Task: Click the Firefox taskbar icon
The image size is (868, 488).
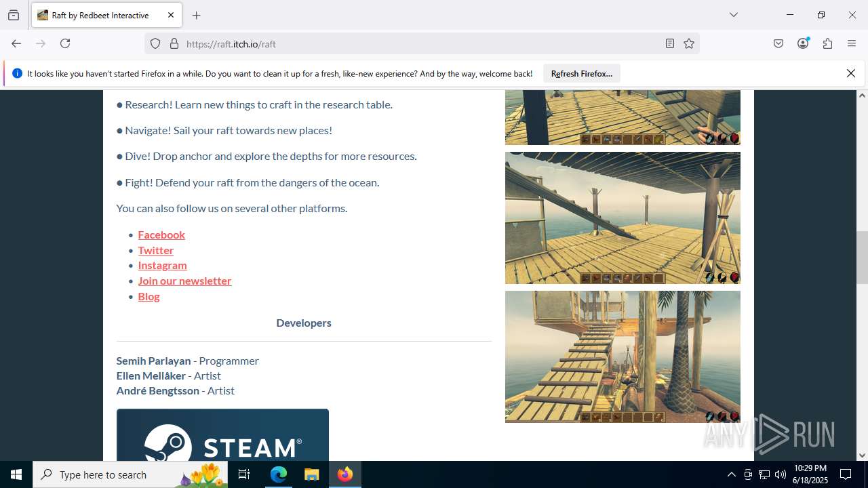Action: pyautogui.click(x=345, y=474)
